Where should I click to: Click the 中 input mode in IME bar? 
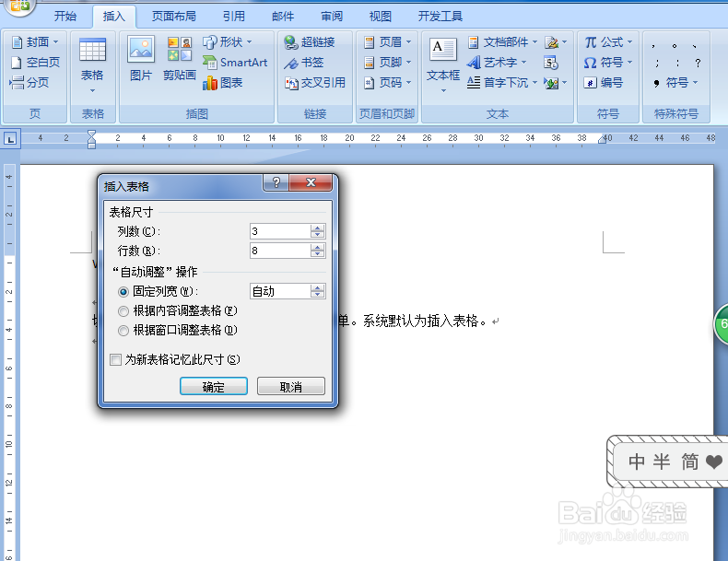[x=637, y=462]
